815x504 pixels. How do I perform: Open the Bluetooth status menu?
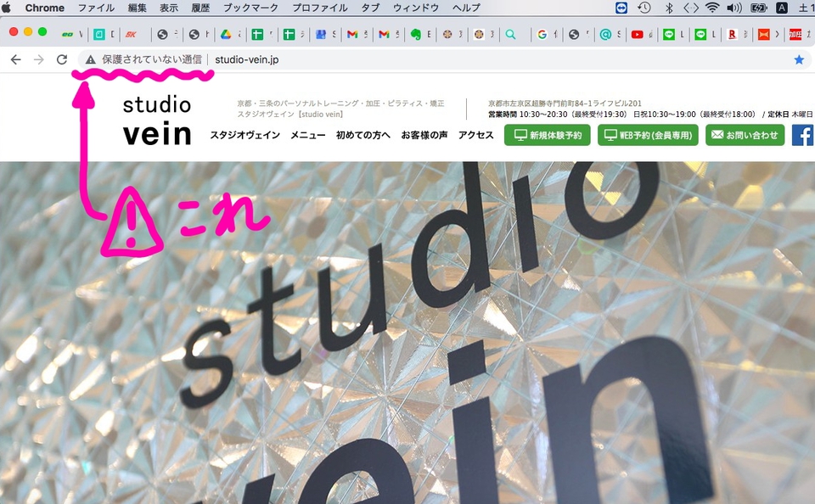669,8
